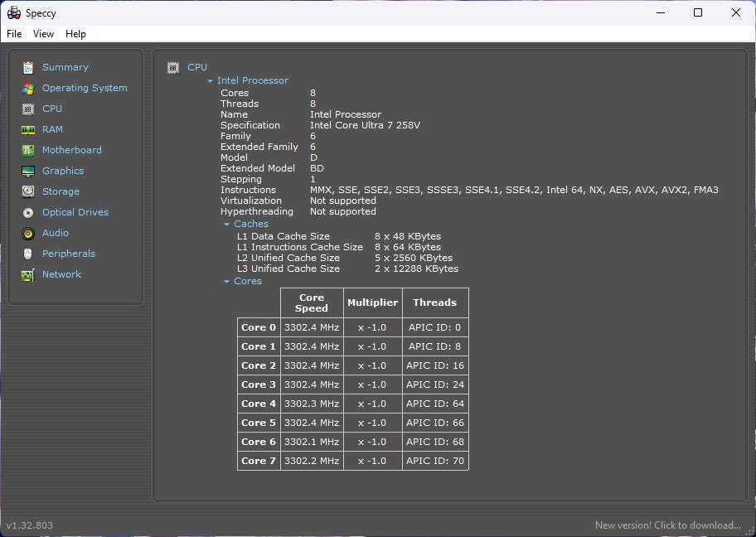Go to the RAM section

click(52, 129)
